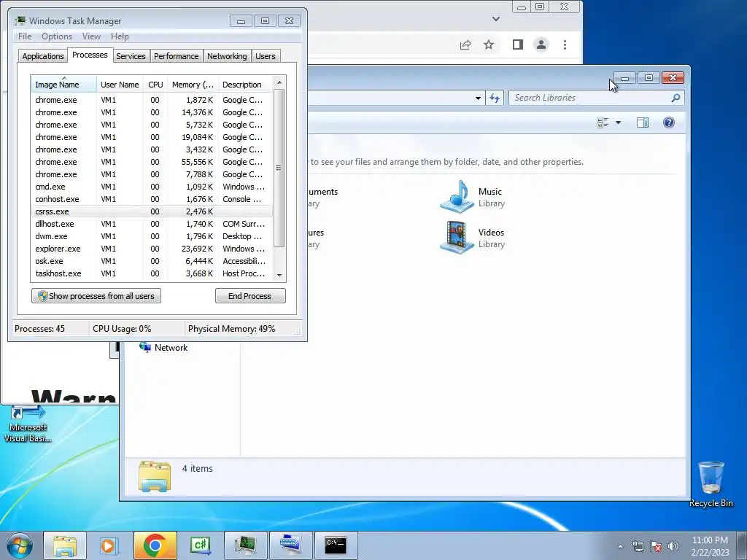This screenshot has width=747, height=560.
Task: Open the File menu in Task Manager
Action: [x=25, y=36]
